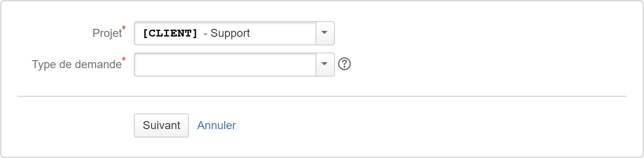The width and height of the screenshot is (644, 158).
Task: Click the horizontal separator line above Suivant
Action: [322, 96]
